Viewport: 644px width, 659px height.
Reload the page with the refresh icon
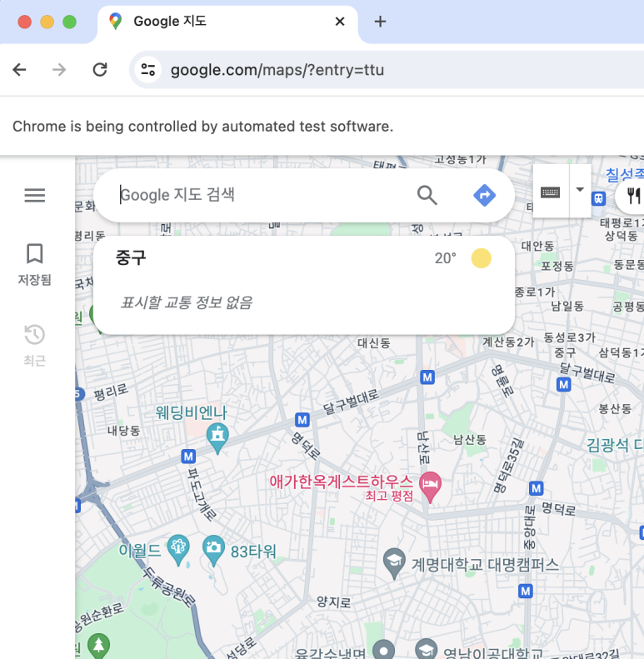click(x=100, y=69)
